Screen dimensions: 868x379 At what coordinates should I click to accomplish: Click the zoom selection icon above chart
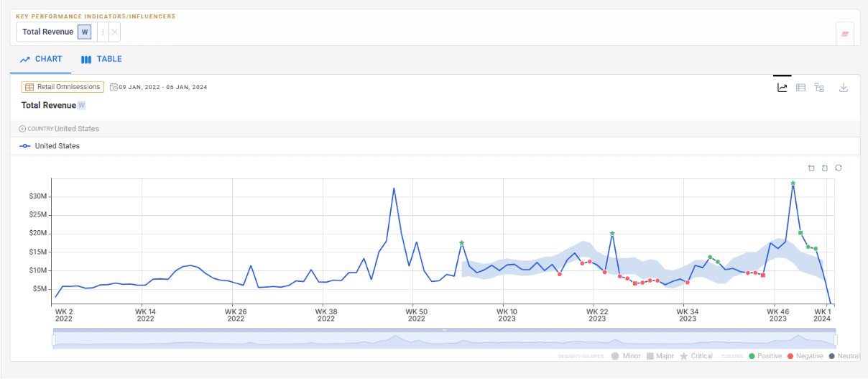tap(811, 168)
